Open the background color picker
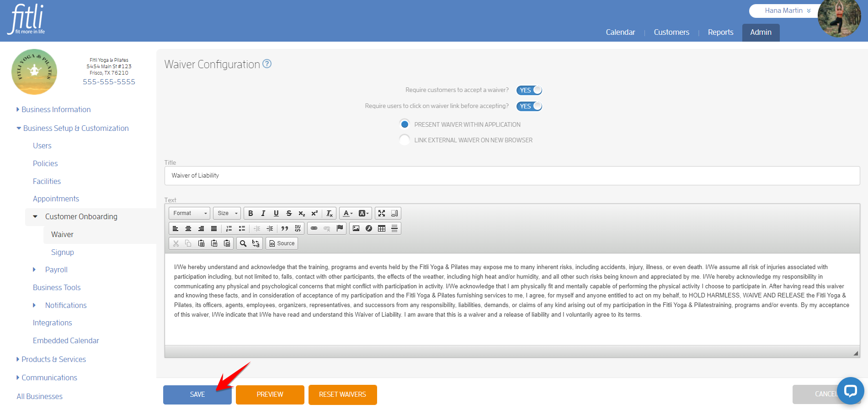This screenshot has width=868, height=410. [x=363, y=213]
